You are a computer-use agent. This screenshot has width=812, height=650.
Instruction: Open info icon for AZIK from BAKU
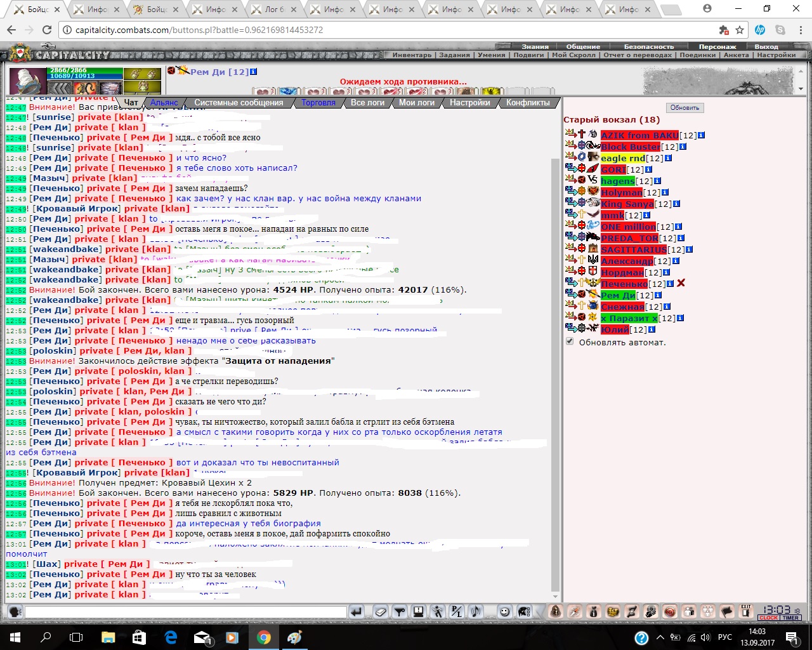click(x=701, y=135)
